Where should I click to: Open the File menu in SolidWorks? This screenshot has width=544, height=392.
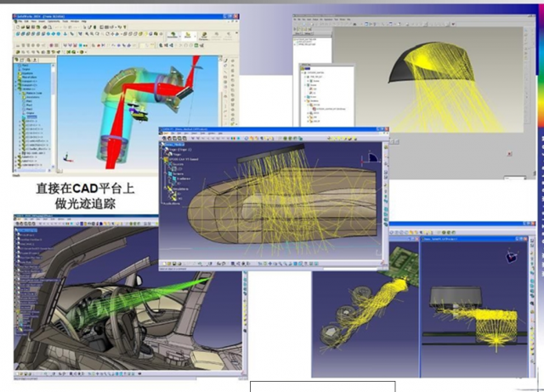18,20
